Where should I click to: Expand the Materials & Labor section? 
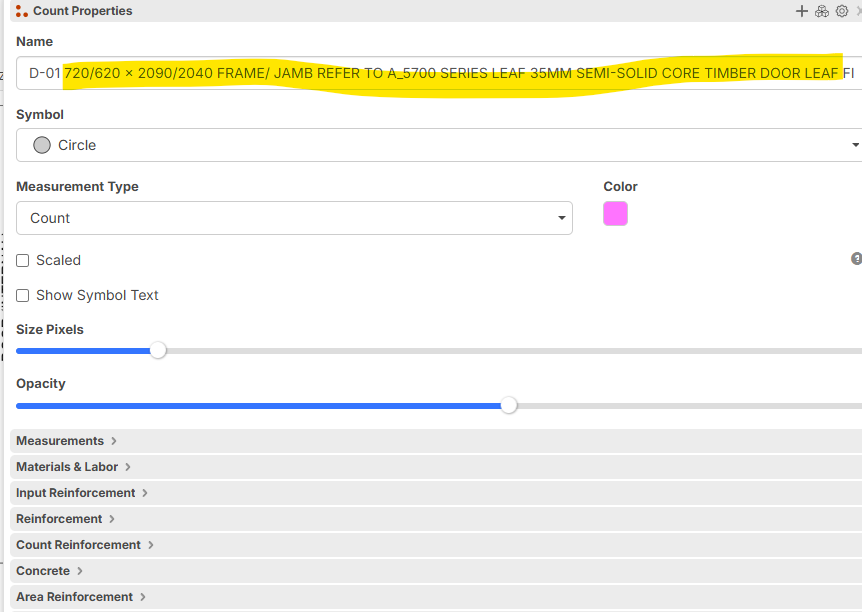tap(436, 467)
